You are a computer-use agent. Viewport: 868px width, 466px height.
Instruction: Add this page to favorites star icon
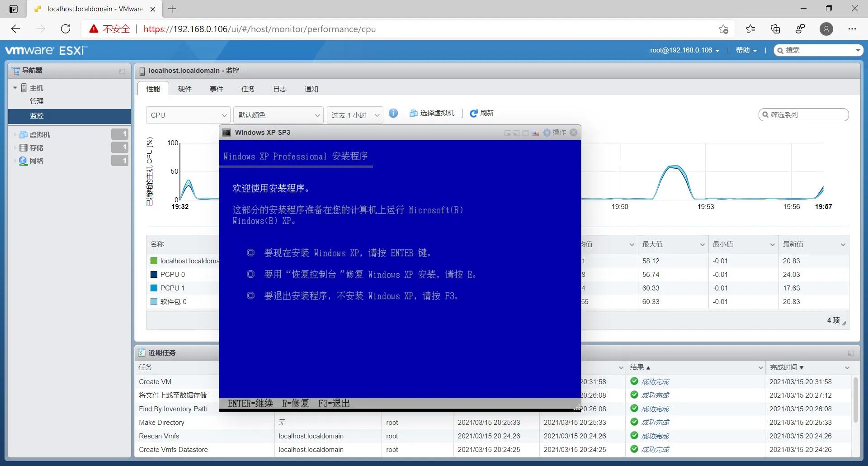(x=723, y=29)
